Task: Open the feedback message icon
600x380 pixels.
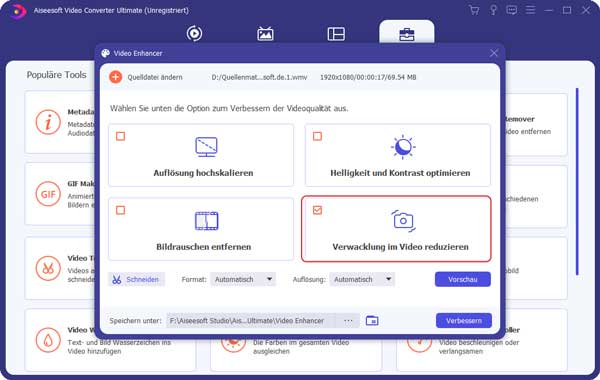Action: [x=512, y=10]
